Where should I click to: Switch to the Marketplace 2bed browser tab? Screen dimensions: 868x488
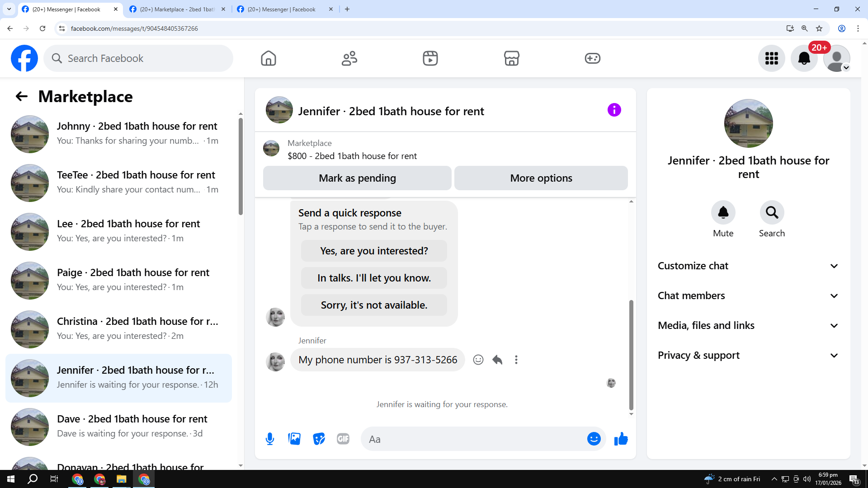pos(177,9)
